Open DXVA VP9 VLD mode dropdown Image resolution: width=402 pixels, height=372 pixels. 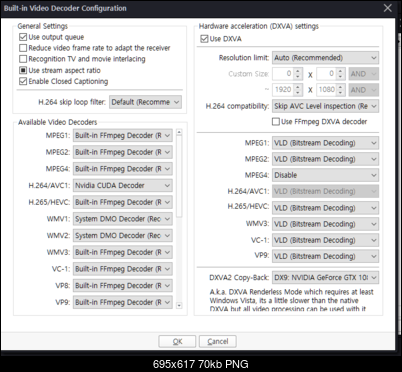click(x=325, y=256)
